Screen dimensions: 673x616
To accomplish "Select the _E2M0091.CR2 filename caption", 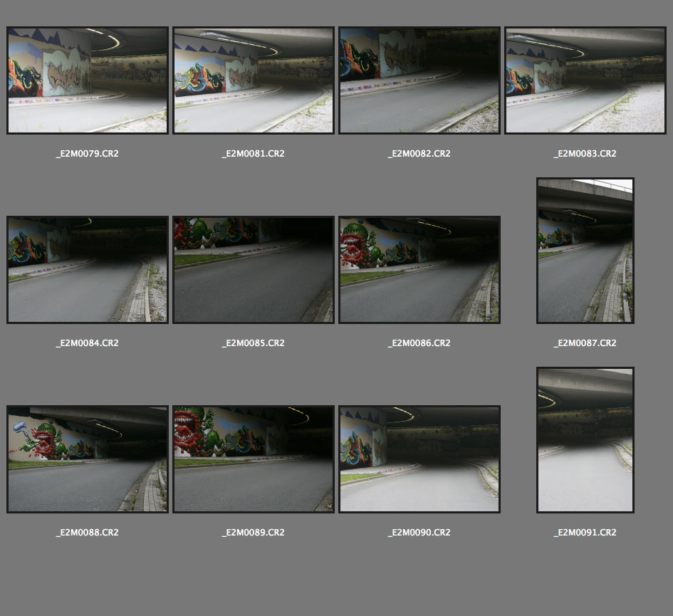I will [x=585, y=533].
